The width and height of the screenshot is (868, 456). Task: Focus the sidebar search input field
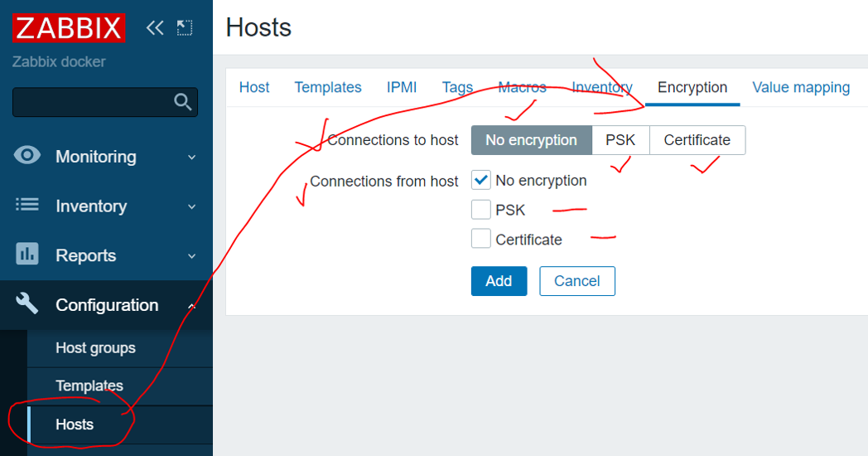(x=93, y=102)
